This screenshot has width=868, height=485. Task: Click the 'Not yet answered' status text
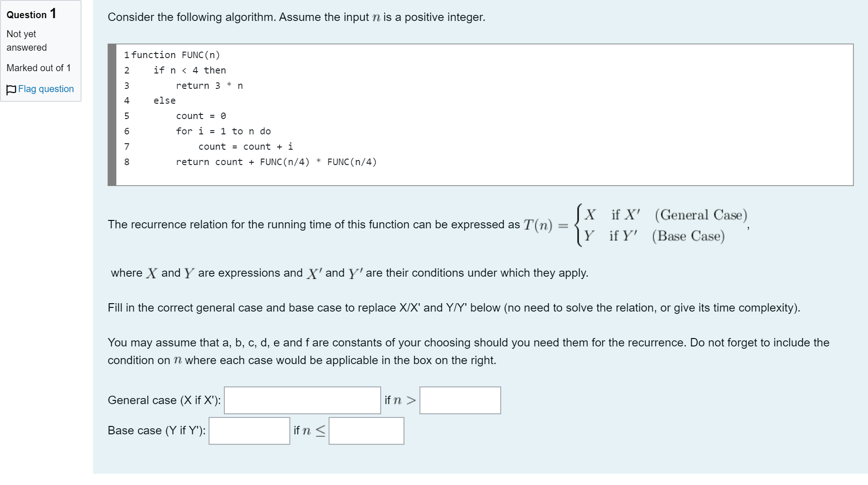click(x=27, y=40)
